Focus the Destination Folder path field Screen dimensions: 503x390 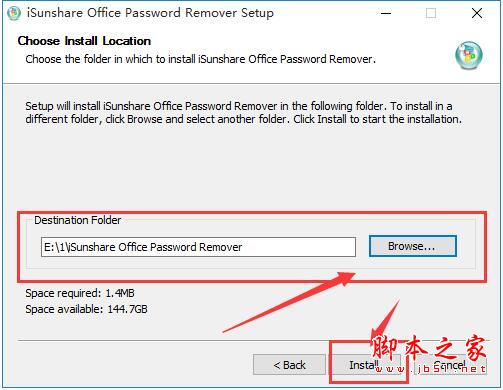[198, 247]
